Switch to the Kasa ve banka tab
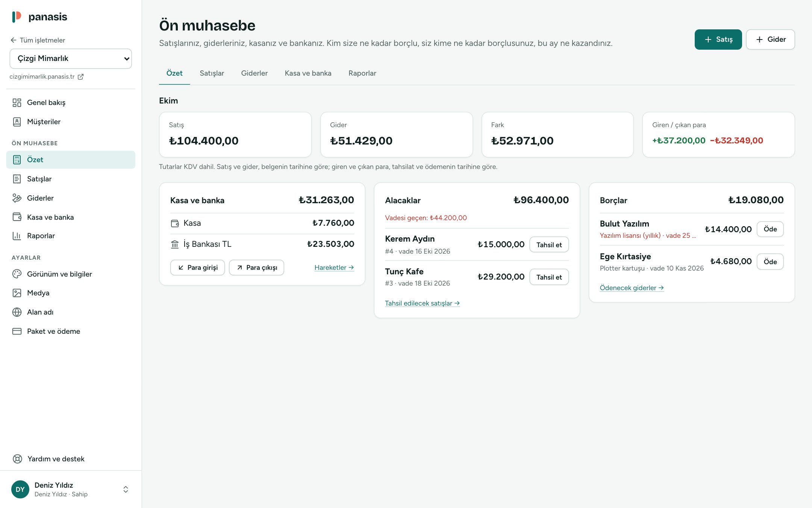 tap(308, 73)
